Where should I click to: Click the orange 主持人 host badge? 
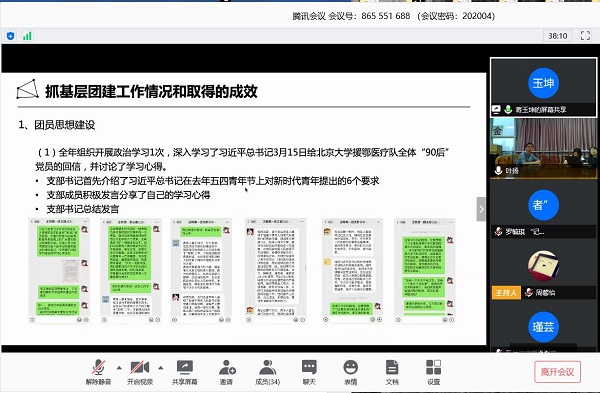pyautogui.click(x=506, y=293)
